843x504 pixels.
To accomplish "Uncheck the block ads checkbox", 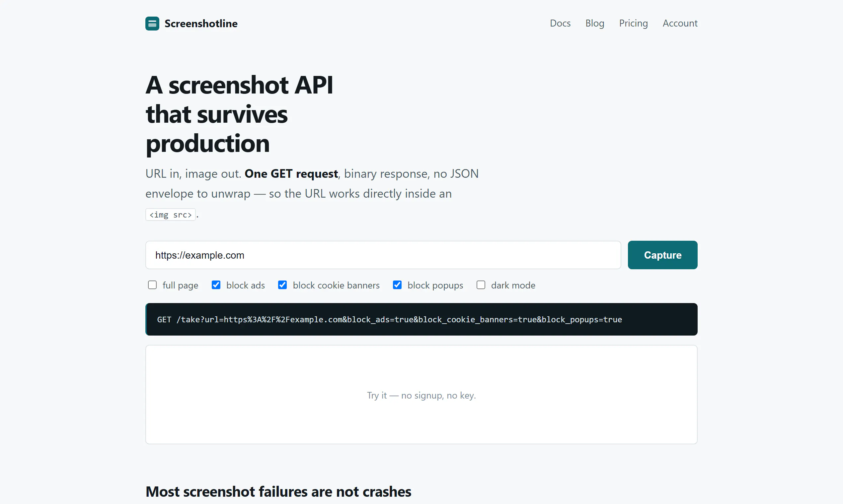I will (x=216, y=285).
